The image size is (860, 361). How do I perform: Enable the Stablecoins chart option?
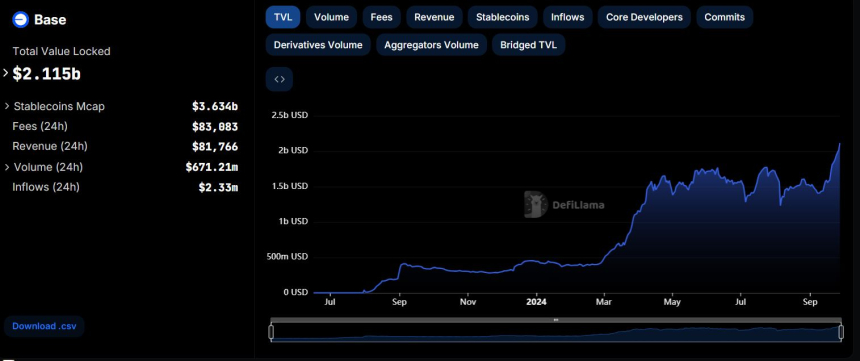tap(502, 17)
